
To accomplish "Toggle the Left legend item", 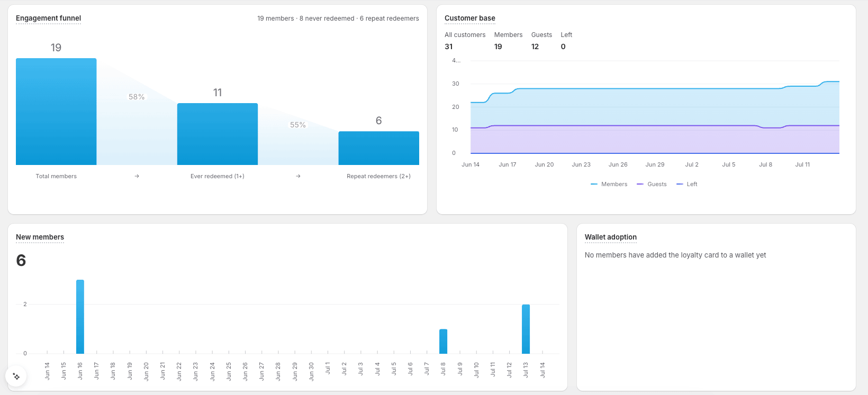I will [x=687, y=184].
